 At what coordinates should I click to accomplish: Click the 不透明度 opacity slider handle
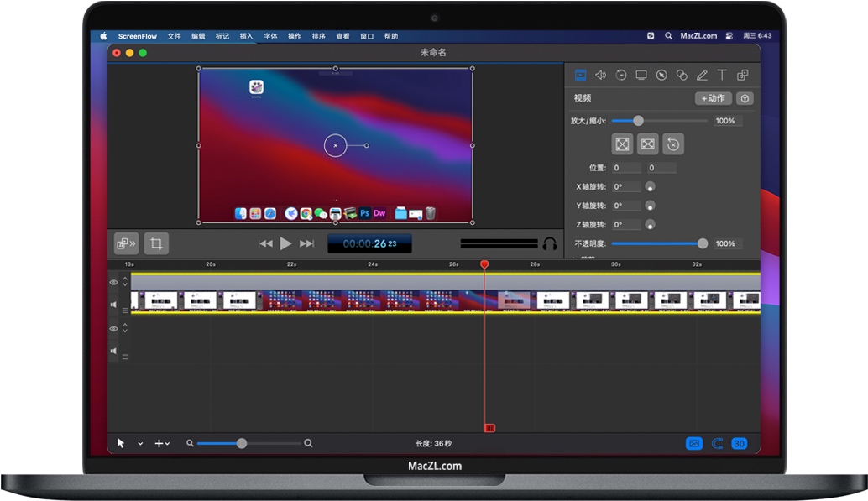703,243
